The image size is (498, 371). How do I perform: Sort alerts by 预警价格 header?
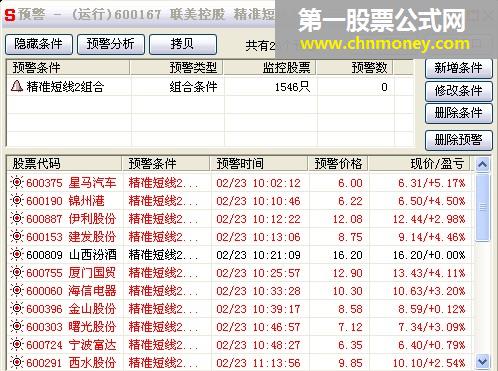[x=338, y=164]
